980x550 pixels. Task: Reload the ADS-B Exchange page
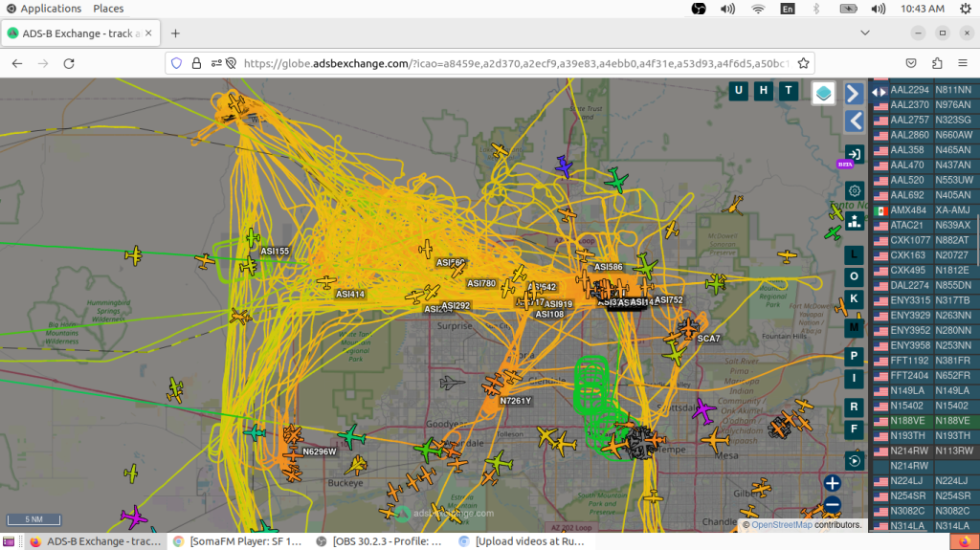(69, 63)
